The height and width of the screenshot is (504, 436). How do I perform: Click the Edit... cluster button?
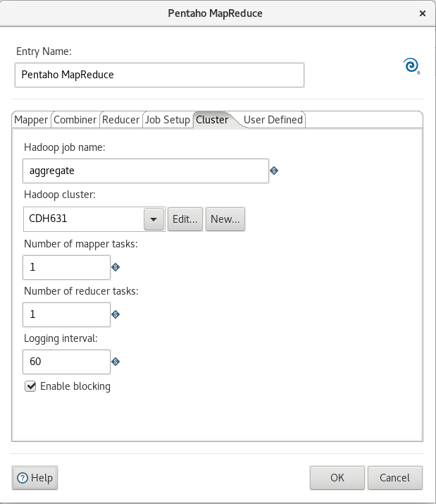(185, 219)
